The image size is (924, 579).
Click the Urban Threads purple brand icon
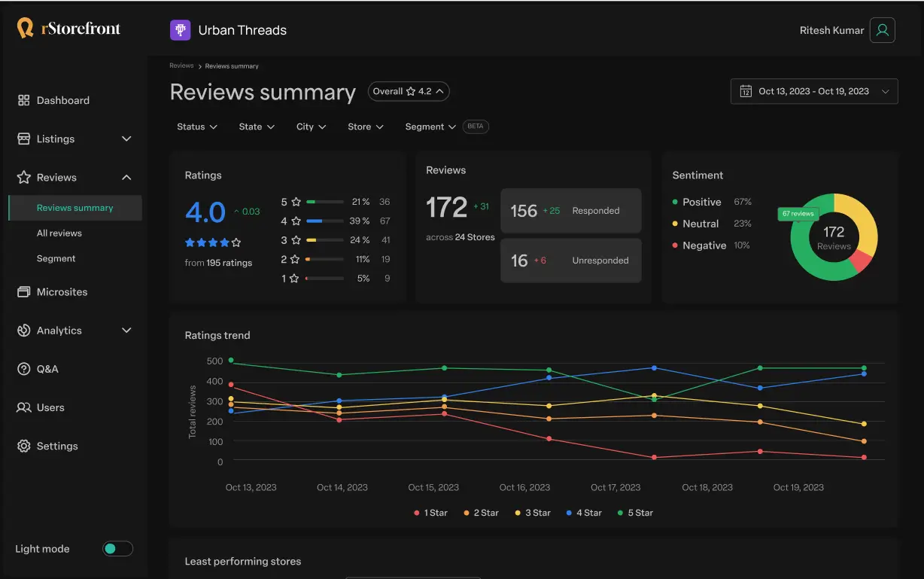pyautogui.click(x=180, y=30)
